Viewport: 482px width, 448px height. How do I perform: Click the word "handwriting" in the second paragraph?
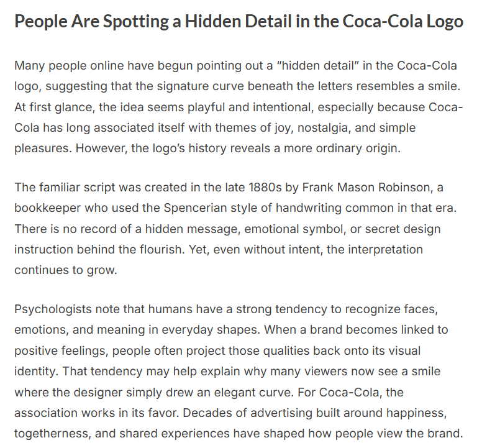(285, 208)
